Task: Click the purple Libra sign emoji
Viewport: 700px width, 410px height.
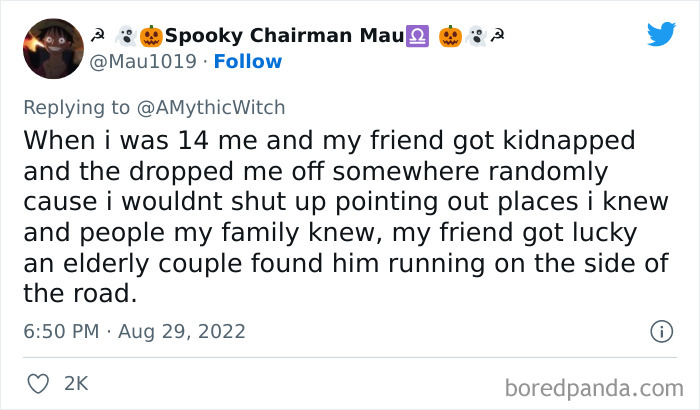Action: pyautogui.click(x=414, y=36)
